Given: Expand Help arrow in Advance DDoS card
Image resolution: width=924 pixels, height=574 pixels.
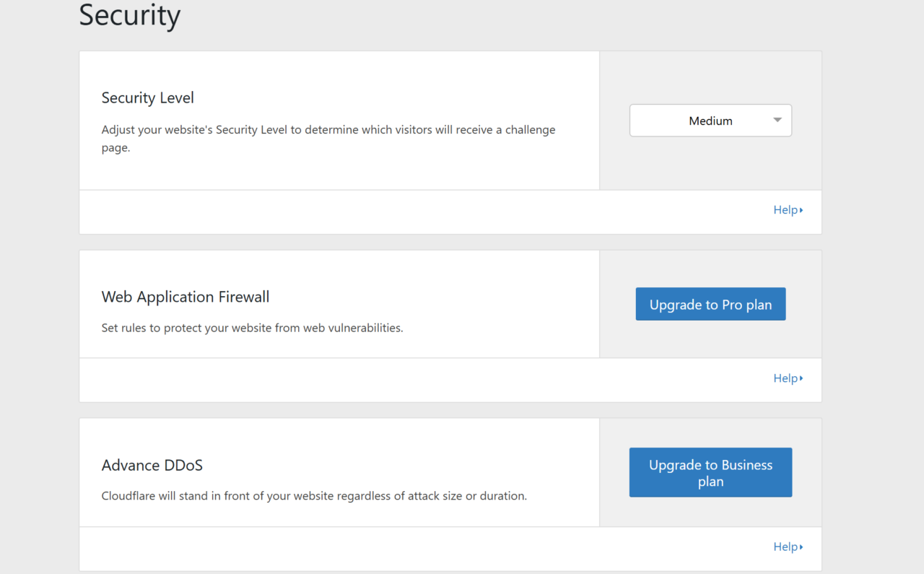Looking at the screenshot, I should [801, 547].
